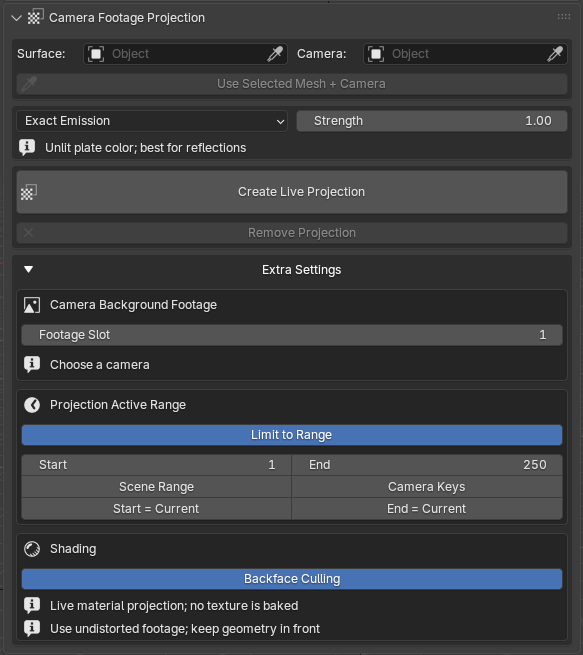The image size is (583, 655).
Task: Click the checkered Camera Footage Projection header icon
Action: pos(35,17)
